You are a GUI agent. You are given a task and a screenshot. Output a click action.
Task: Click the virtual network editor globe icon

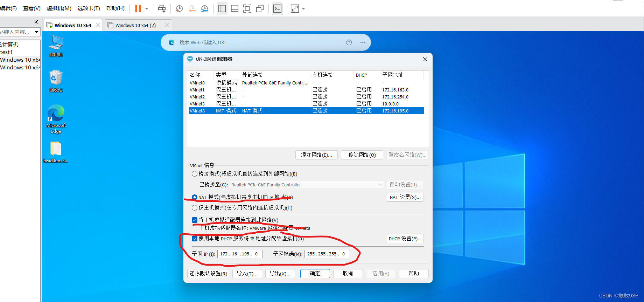pos(190,59)
